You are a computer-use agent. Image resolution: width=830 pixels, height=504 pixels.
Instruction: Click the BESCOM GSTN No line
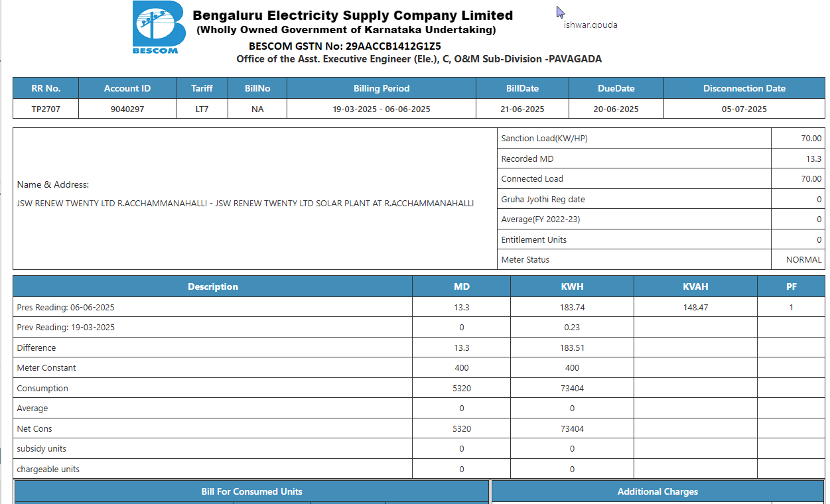tap(345, 46)
